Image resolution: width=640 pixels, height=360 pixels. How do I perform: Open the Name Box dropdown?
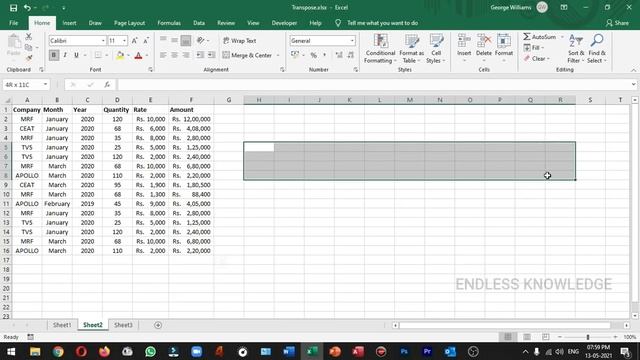pyautogui.click(x=45, y=84)
